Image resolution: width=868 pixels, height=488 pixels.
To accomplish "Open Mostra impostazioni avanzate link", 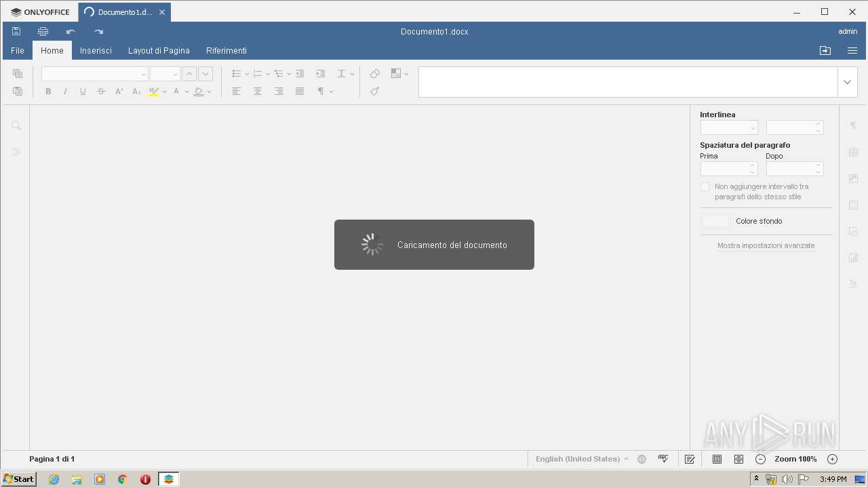I will tap(766, 246).
